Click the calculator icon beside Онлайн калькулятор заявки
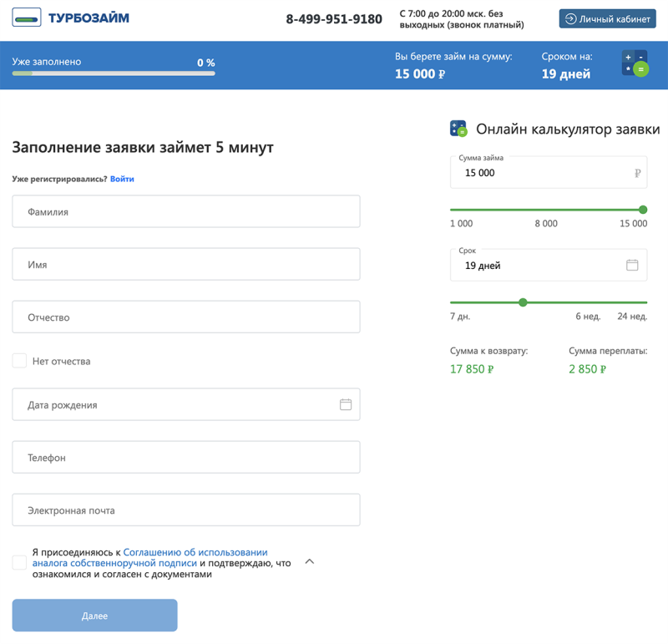The height and width of the screenshot is (644, 668). point(458,129)
